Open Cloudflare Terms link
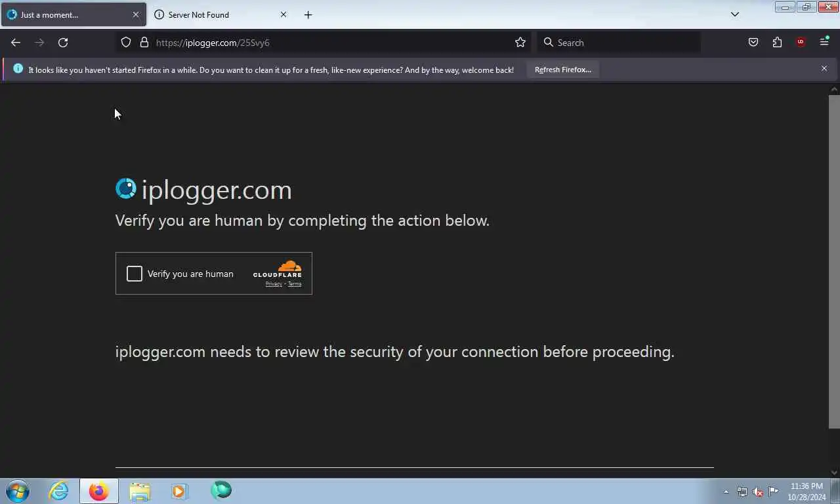The width and height of the screenshot is (840, 504). point(295,284)
